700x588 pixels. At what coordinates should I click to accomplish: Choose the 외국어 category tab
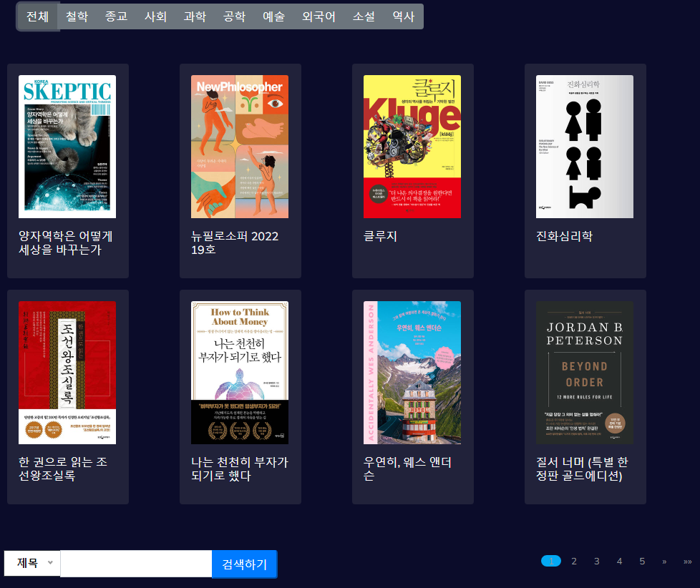[x=319, y=16]
